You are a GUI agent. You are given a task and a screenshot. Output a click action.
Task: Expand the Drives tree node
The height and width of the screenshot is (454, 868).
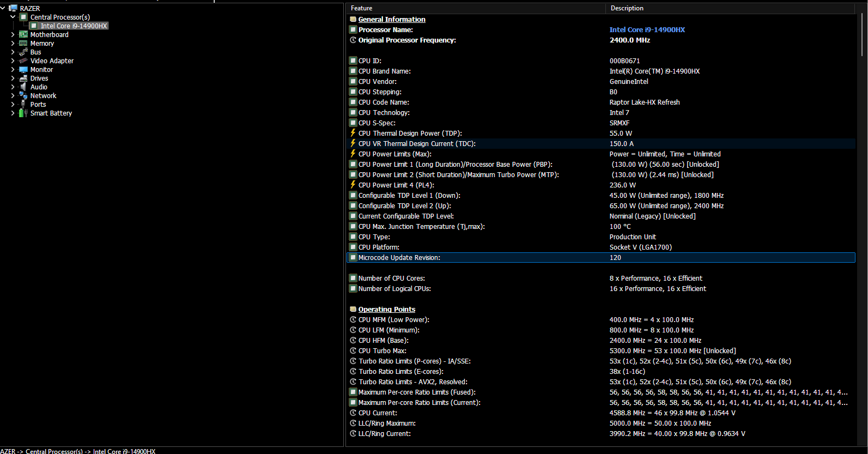pos(13,78)
